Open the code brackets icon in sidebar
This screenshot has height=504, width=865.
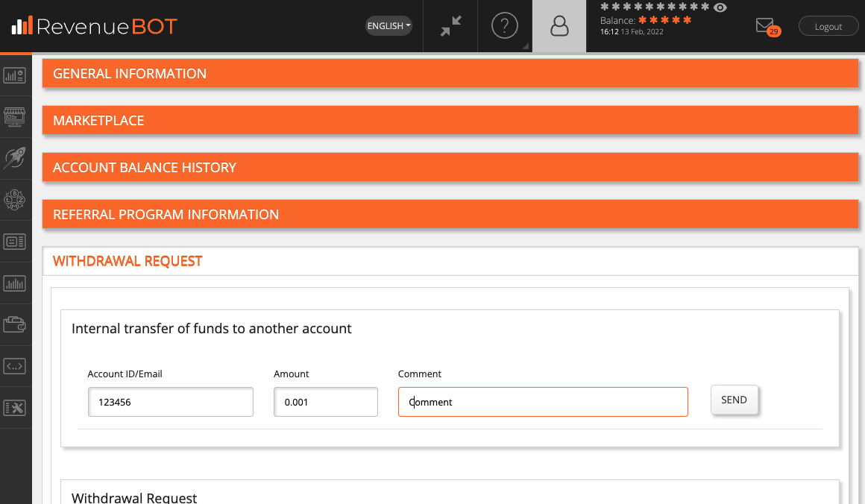pos(15,366)
